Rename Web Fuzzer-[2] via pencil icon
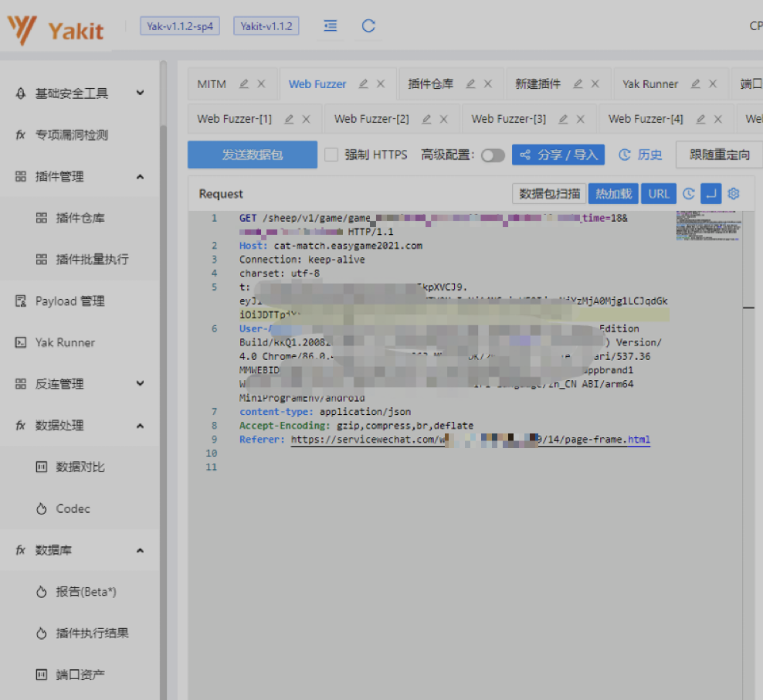 point(426,119)
